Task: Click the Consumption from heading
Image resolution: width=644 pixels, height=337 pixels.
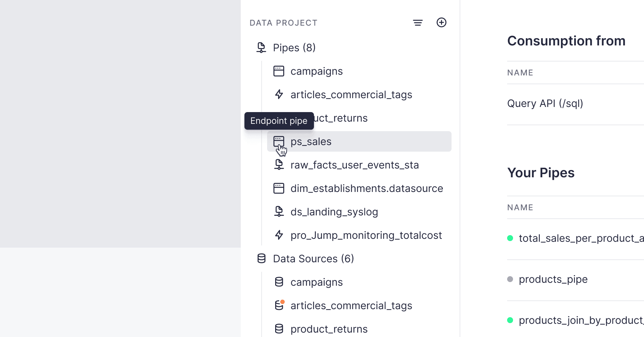Action: [x=566, y=41]
